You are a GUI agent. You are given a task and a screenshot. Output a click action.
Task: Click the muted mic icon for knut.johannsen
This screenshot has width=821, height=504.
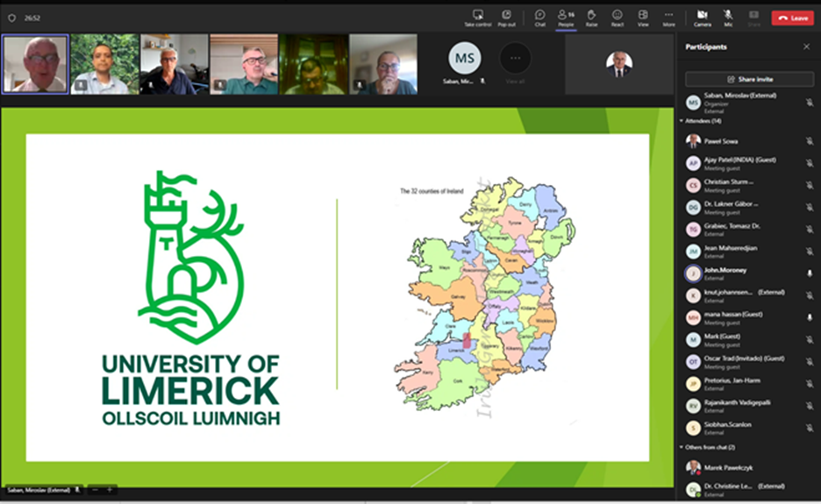[810, 295]
